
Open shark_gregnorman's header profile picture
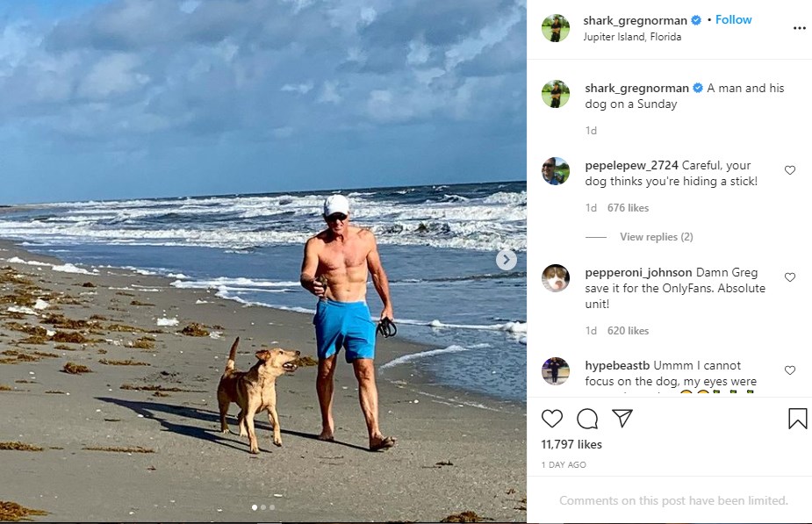click(x=556, y=28)
